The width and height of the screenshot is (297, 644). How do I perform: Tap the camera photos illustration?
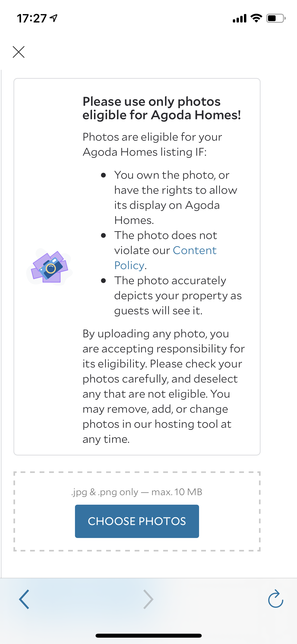pyautogui.click(x=50, y=267)
